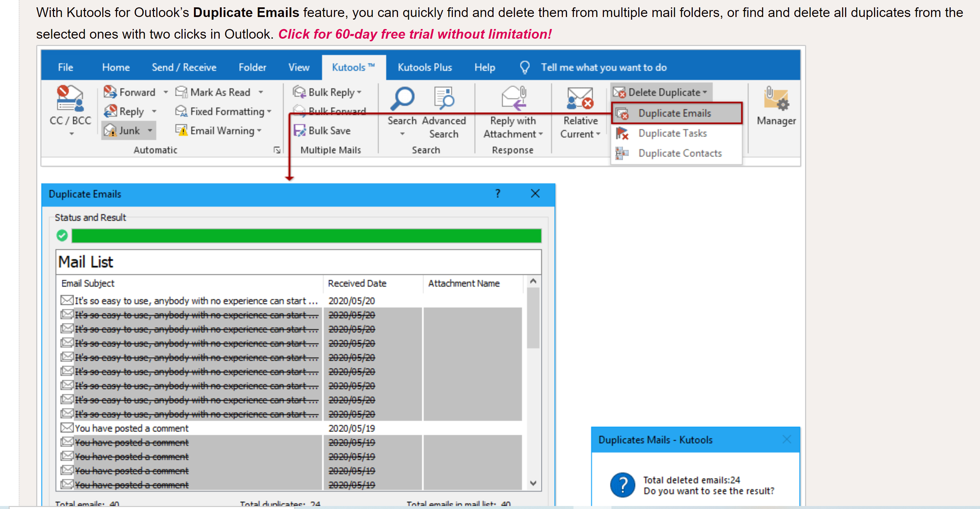Click the 2020/05/19 date of the non-struck row
The height and width of the screenshot is (509, 980).
click(352, 428)
